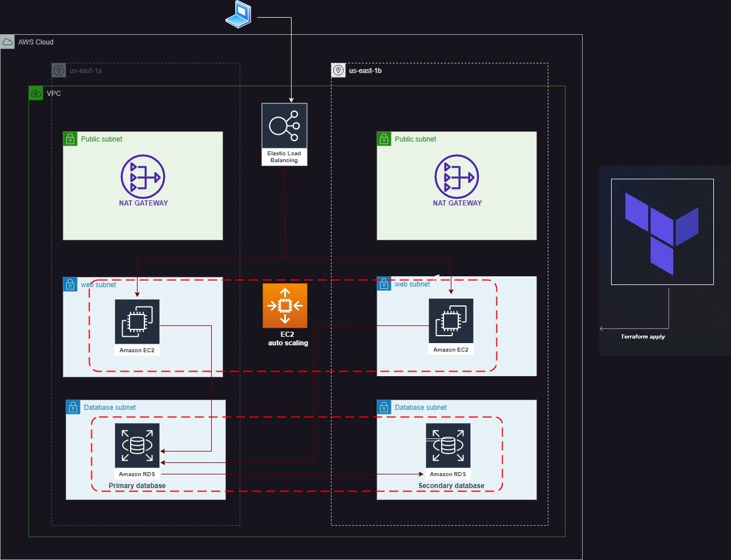
Task: Select the Elastic Load Balancing icon
Action: (x=284, y=124)
